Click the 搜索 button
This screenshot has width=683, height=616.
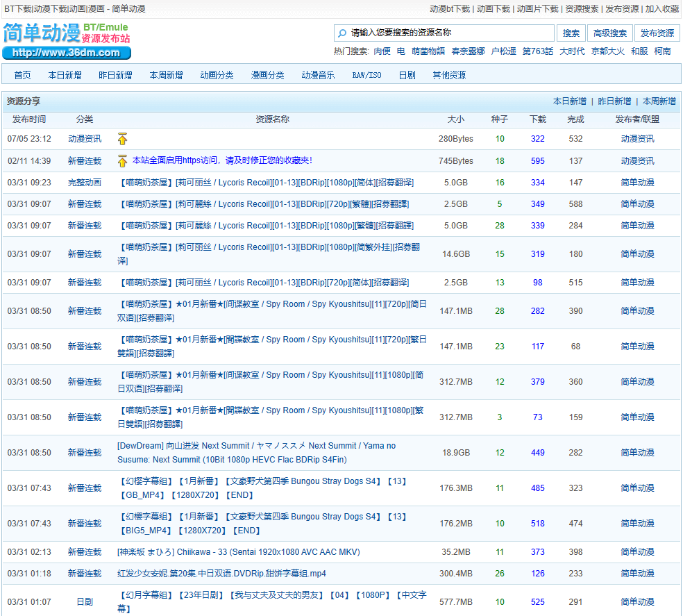[x=571, y=33]
